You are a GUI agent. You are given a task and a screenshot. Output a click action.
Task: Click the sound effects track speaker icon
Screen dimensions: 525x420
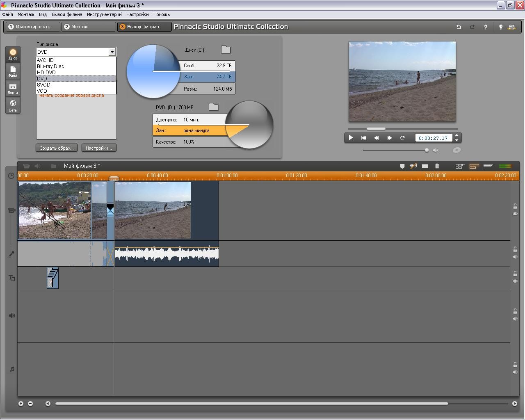click(11, 315)
